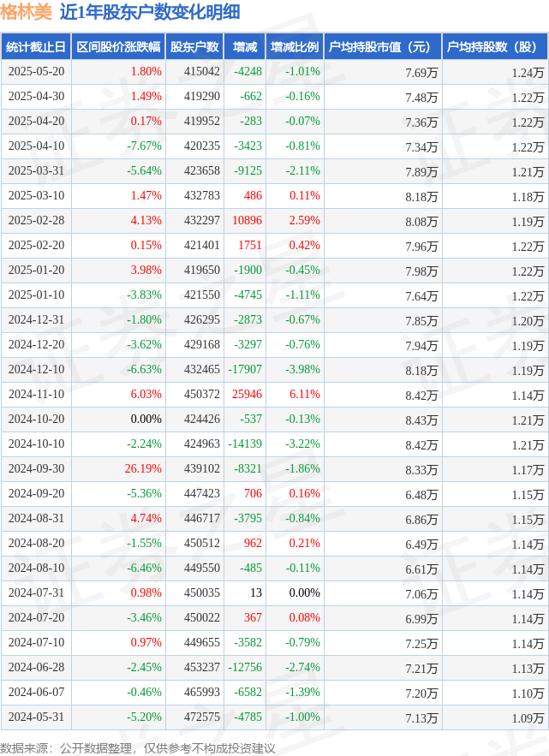
Task: Click the 8.43万 average holding value cell
Action: coord(421,420)
